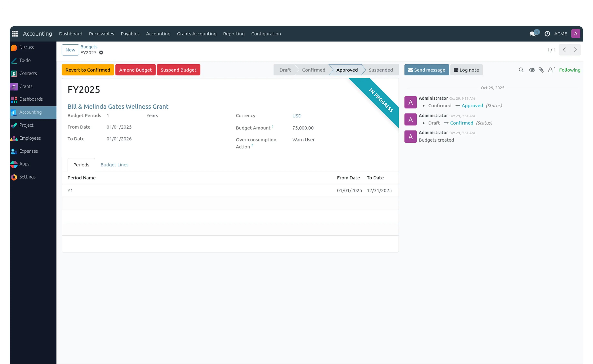Toggle following status on this budget
593x364 pixels.
[x=570, y=70]
